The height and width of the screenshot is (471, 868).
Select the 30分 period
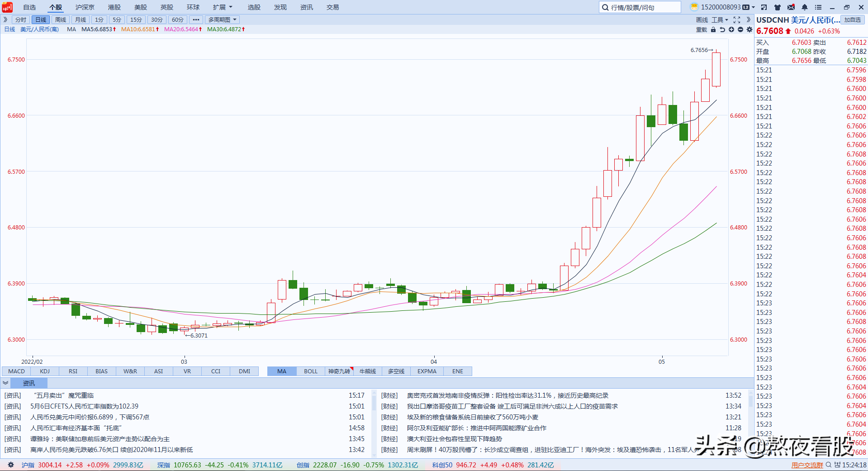coord(157,20)
